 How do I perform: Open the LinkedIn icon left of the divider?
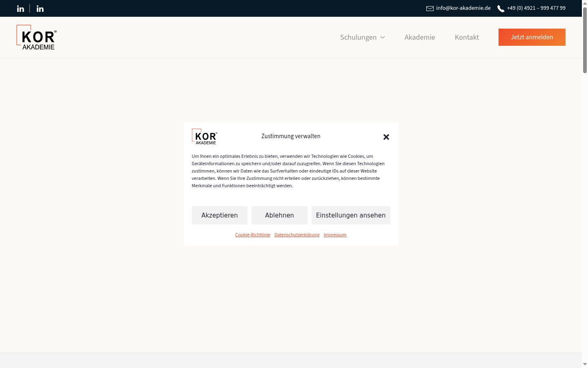[20, 9]
